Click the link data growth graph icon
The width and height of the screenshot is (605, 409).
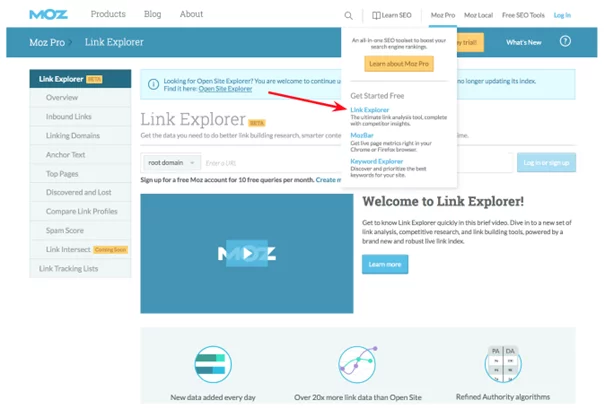tap(358, 364)
